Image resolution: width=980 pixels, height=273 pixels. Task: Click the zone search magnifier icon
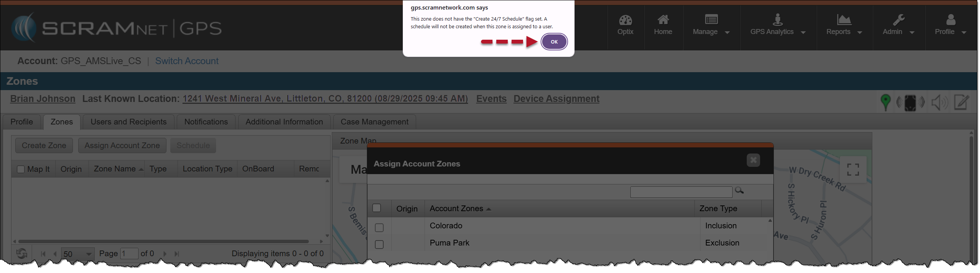coord(739,190)
